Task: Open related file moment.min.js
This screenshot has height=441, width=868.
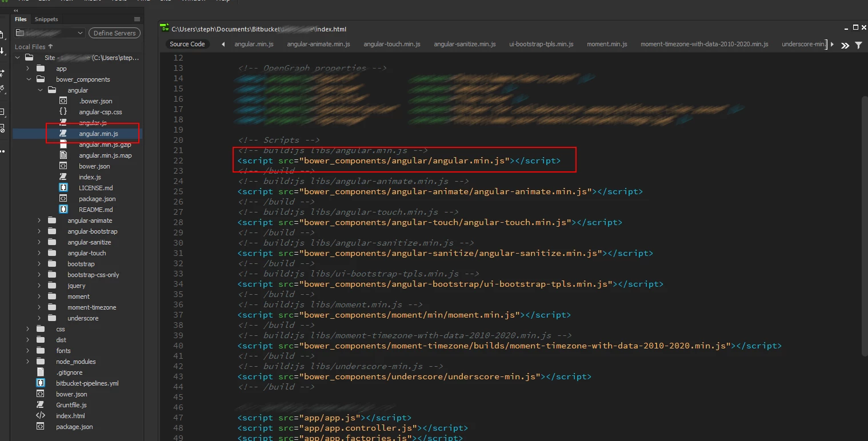Action: pos(607,44)
